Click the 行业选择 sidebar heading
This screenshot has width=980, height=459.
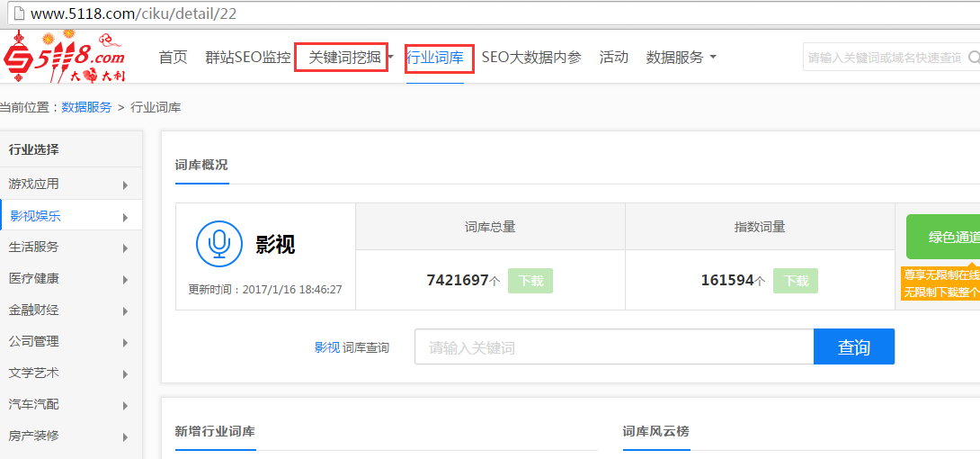click(34, 149)
